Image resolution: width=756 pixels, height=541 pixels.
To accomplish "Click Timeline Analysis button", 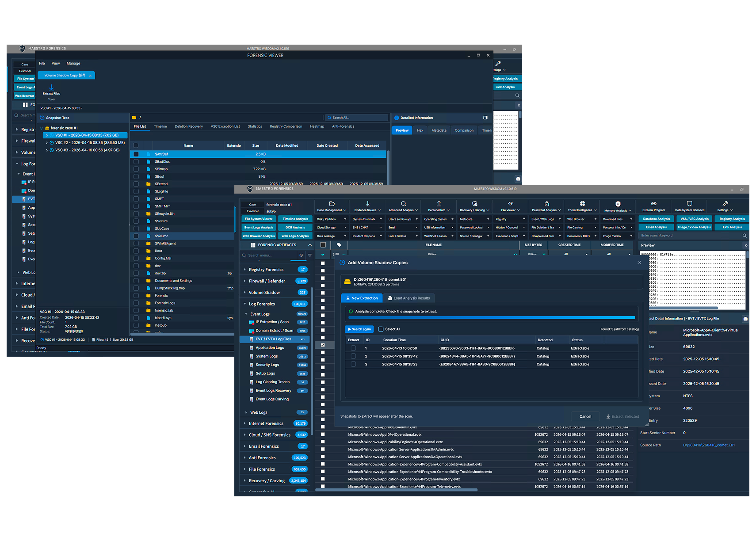I will click(295, 219).
